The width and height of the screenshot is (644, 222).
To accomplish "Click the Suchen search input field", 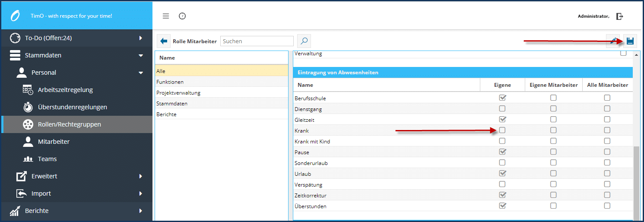I will pyautogui.click(x=257, y=41).
